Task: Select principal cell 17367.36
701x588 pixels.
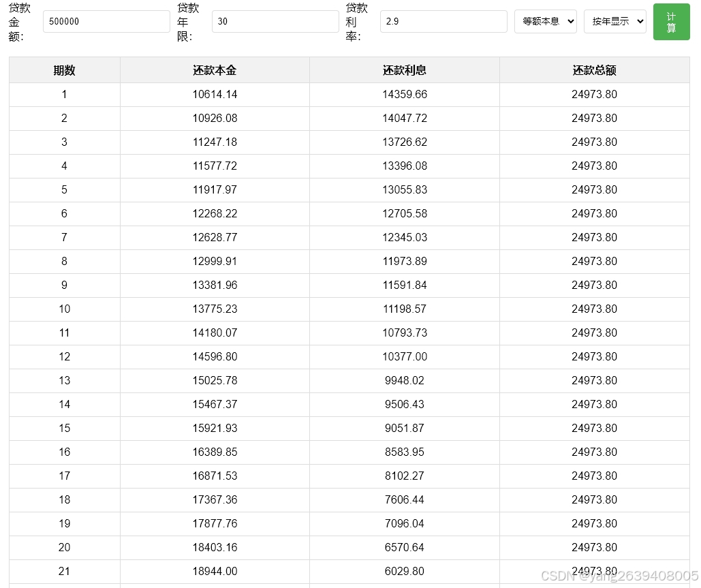Action: (x=215, y=500)
